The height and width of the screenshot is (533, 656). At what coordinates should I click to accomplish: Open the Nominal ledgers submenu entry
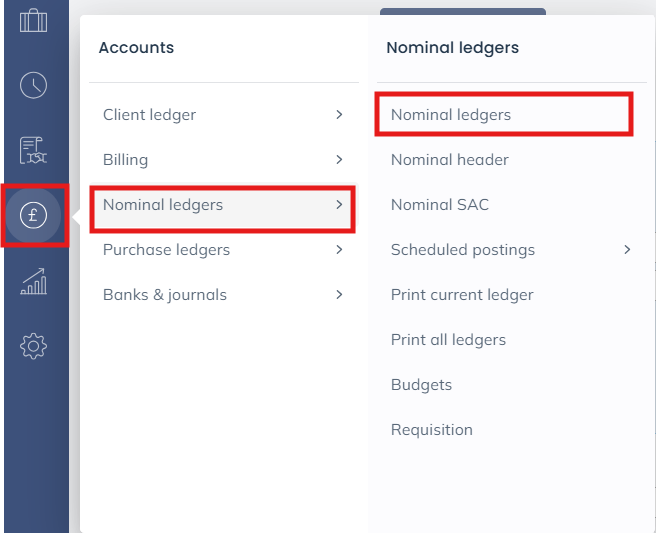click(x=451, y=115)
